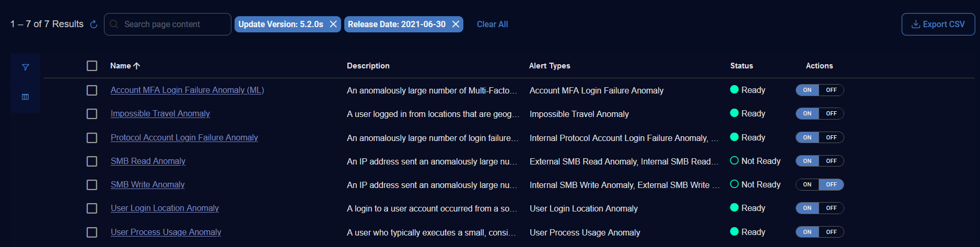Open the Protocol Account Login Failure Anomaly link
This screenshot has height=247, width=980.
pos(184,138)
